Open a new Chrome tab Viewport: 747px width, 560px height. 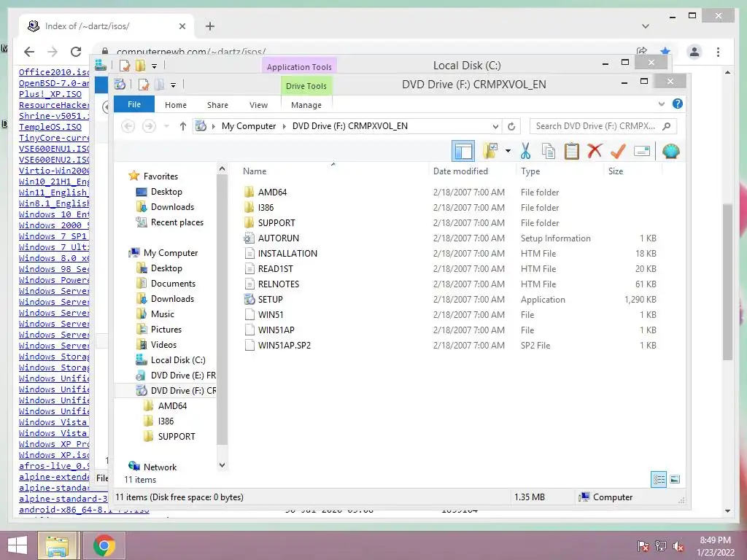coord(210,26)
